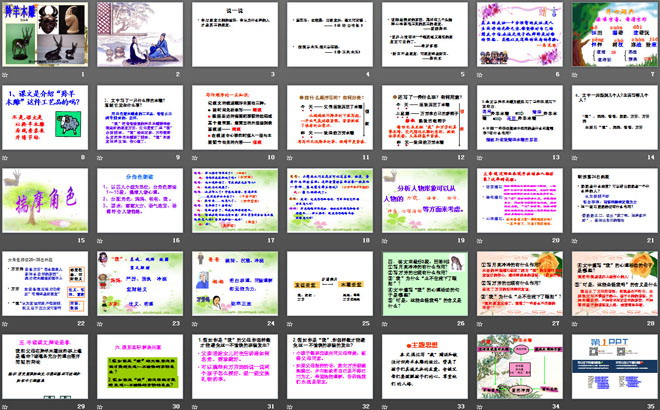
Task: Click the animation star under slide 10
Action: pyautogui.click(x=195, y=158)
